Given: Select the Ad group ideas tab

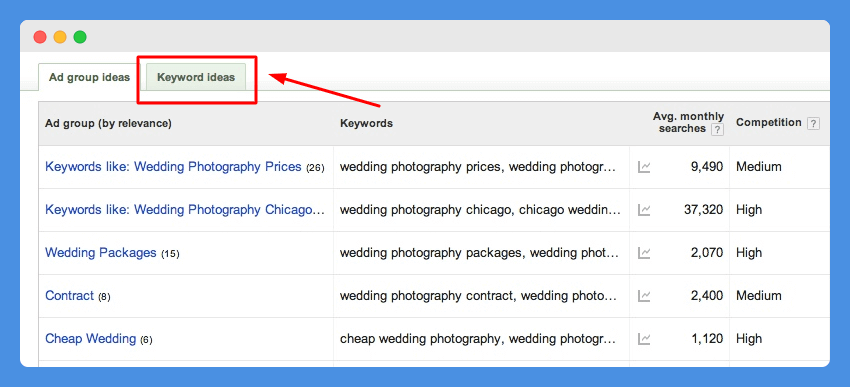Looking at the screenshot, I should point(89,77).
